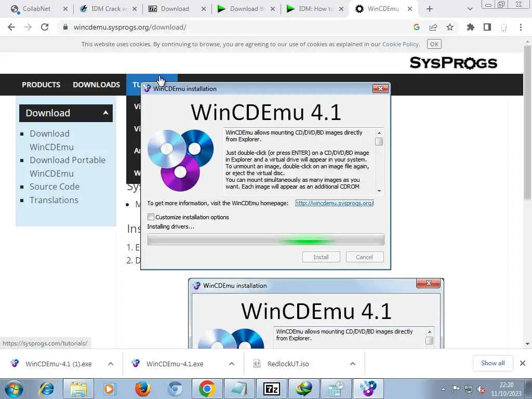Click the browser forward arrow
This screenshot has width=532, height=399.
pyautogui.click(x=28, y=27)
